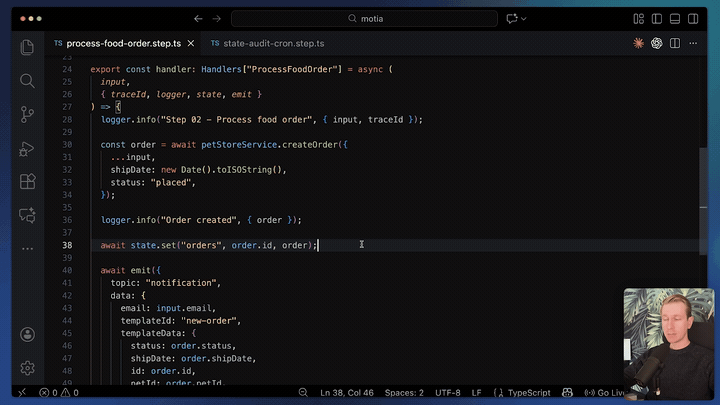The height and width of the screenshot is (405, 720).
Task: Open the Extensions view
Action: (x=27, y=182)
